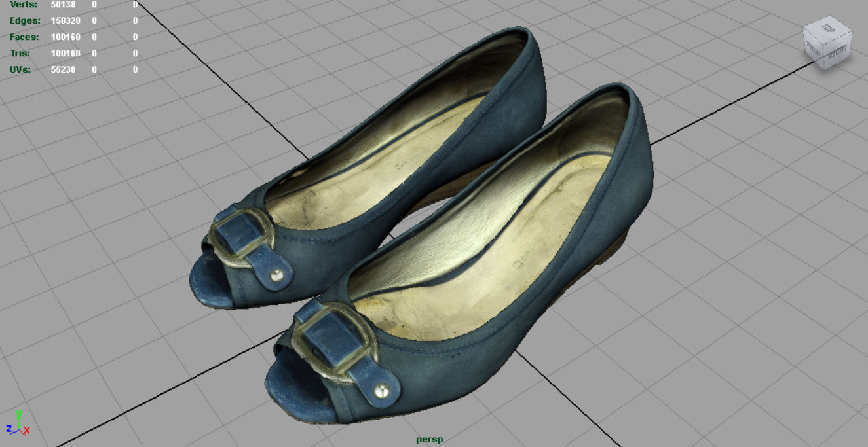Select the "UVs:" HUD label
The width and height of the screenshot is (868, 447).
[20, 69]
